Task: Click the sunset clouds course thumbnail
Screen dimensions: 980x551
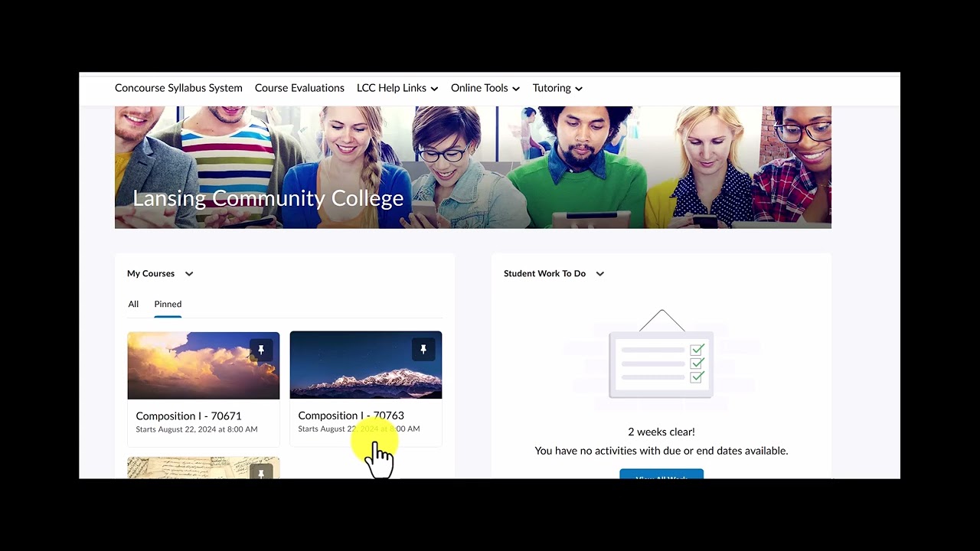Action: 204,365
